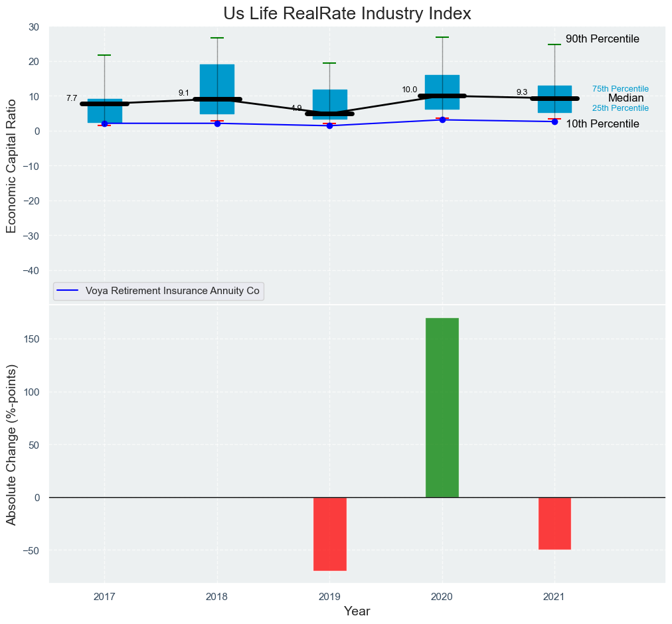Viewport: 672px width, 624px height.
Task: Click the red 2019 absolute change bar
Action: click(329, 534)
